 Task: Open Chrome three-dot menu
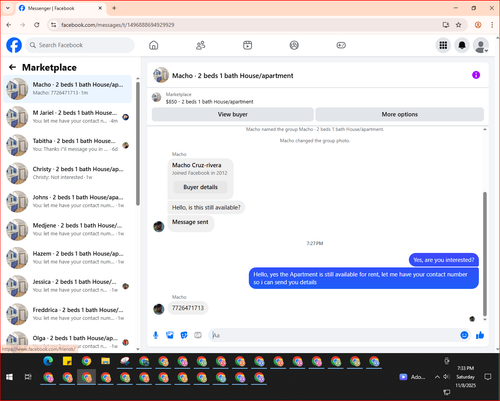pyautogui.click(x=492, y=25)
